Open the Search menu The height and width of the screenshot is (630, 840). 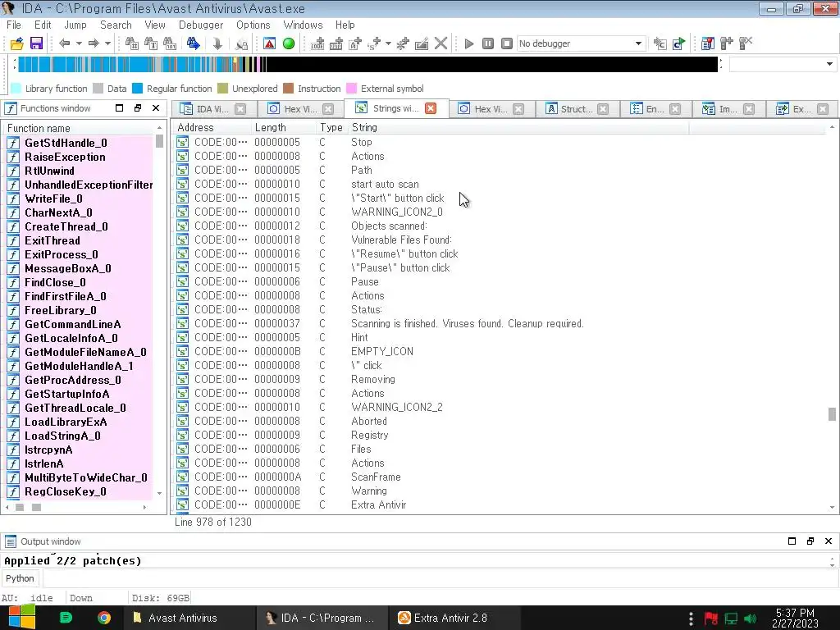116,25
